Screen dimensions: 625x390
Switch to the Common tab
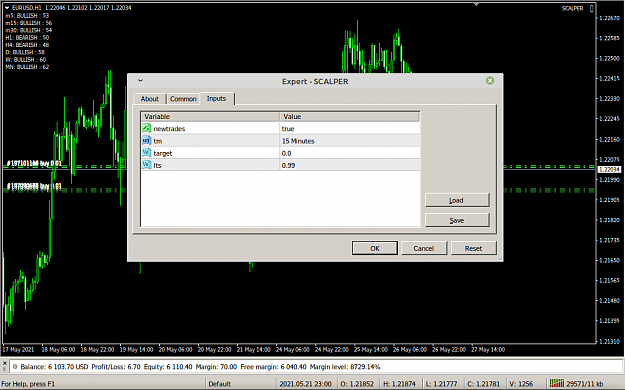pos(183,99)
